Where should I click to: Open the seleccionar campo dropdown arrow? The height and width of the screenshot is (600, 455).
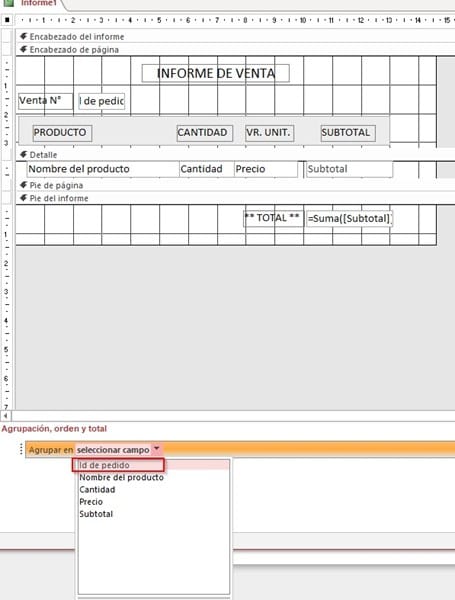coord(157,449)
